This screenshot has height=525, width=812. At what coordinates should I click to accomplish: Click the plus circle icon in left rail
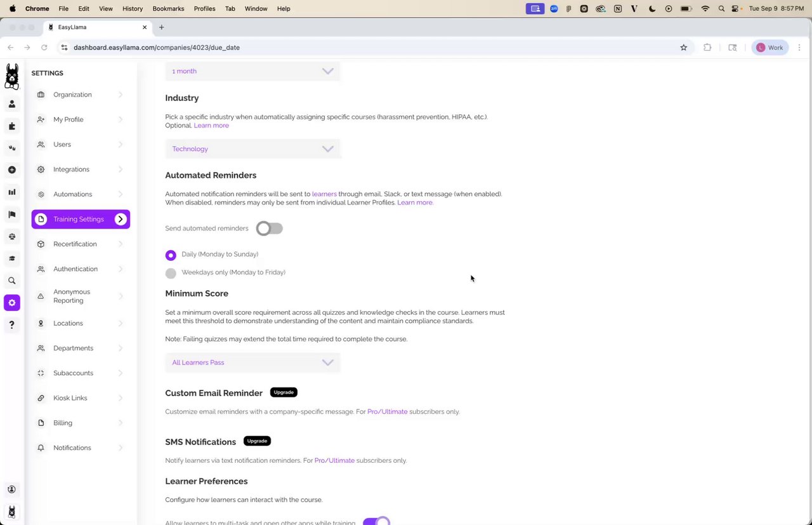pyautogui.click(x=11, y=170)
